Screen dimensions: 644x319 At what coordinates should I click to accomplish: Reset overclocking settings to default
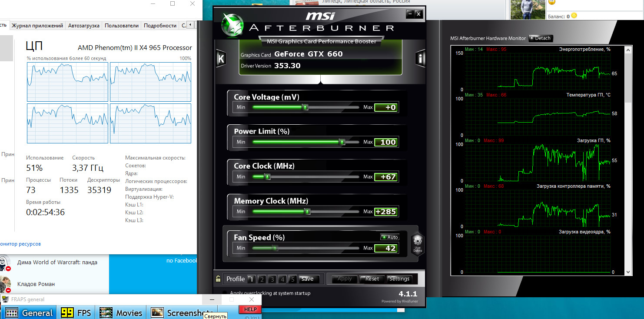pos(372,279)
